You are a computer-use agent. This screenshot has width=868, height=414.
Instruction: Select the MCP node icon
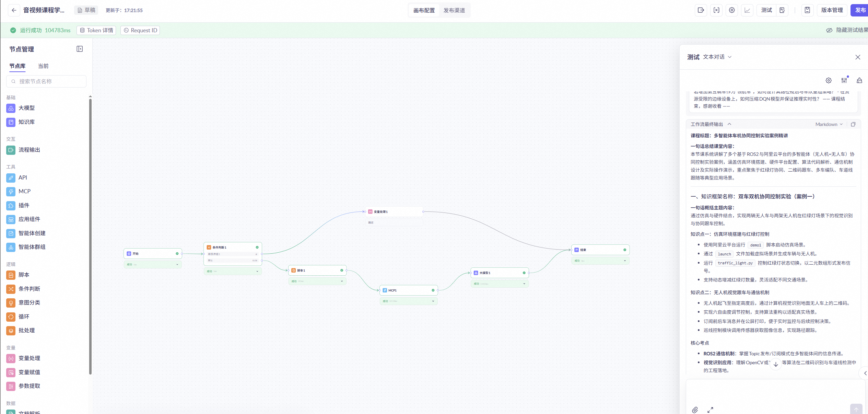[x=11, y=192]
